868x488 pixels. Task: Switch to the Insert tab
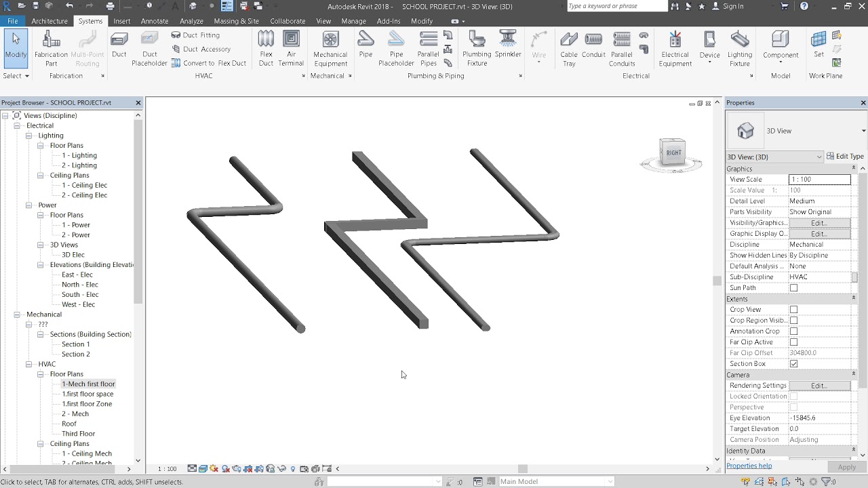coord(122,21)
